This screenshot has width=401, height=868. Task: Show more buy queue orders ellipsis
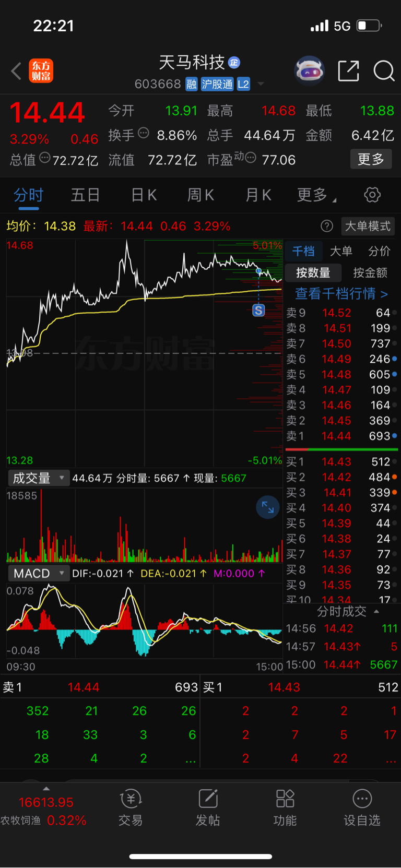pos(391,760)
